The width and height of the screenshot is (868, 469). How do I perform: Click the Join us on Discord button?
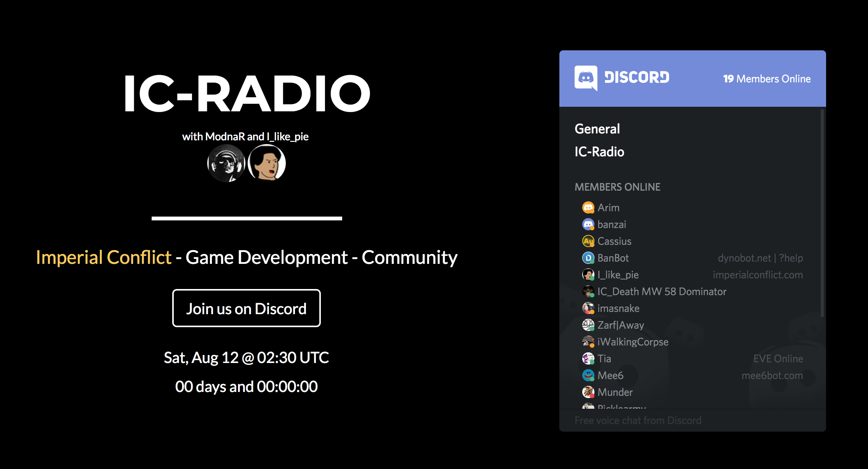point(247,308)
